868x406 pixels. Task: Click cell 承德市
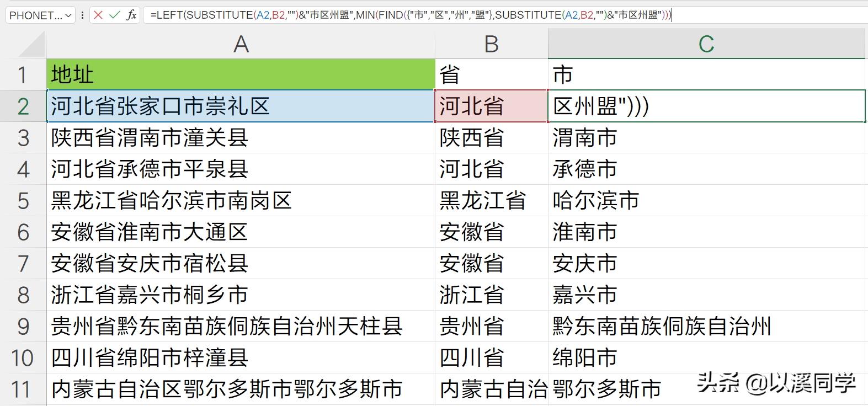point(706,169)
